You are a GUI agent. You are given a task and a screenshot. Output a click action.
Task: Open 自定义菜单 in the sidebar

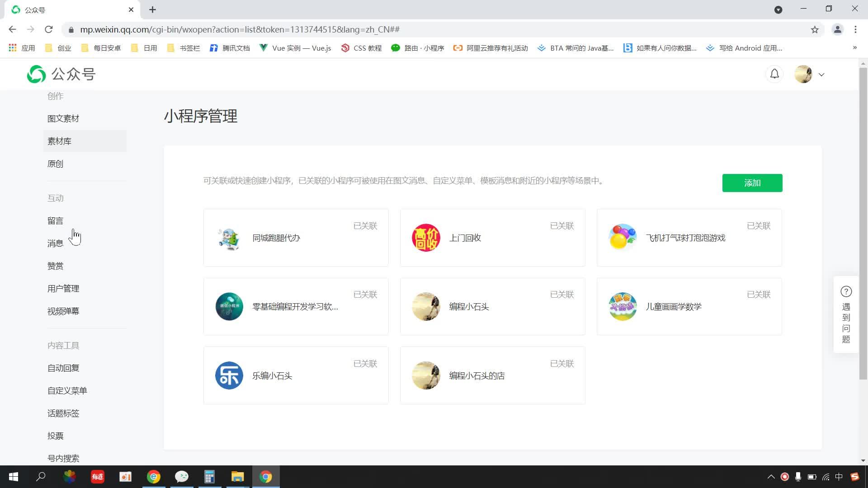click(x=67, y=390)
